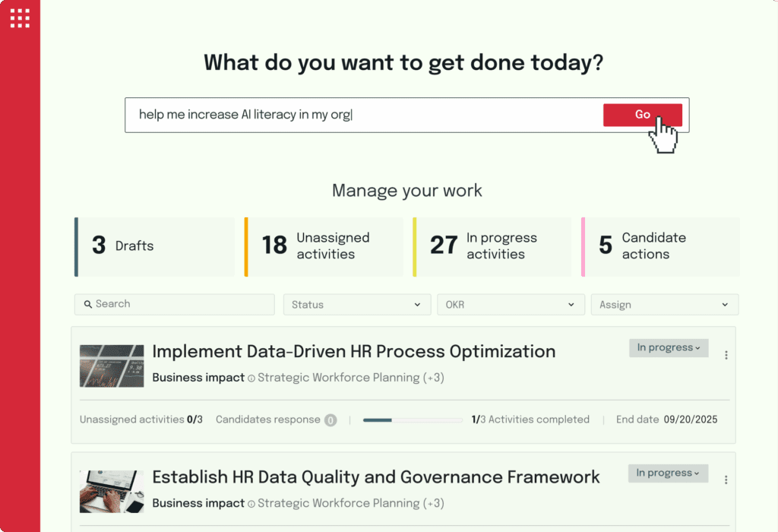Click info icon beside first Strategic Workforce Planning
778x532 pixels.
click(x=251, y=378)
